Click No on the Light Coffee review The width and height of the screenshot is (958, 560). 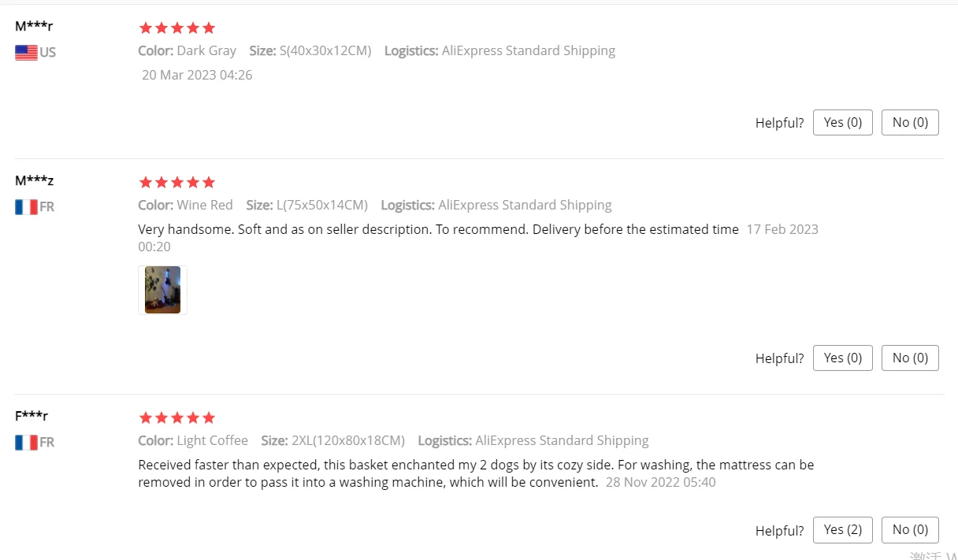910,530
